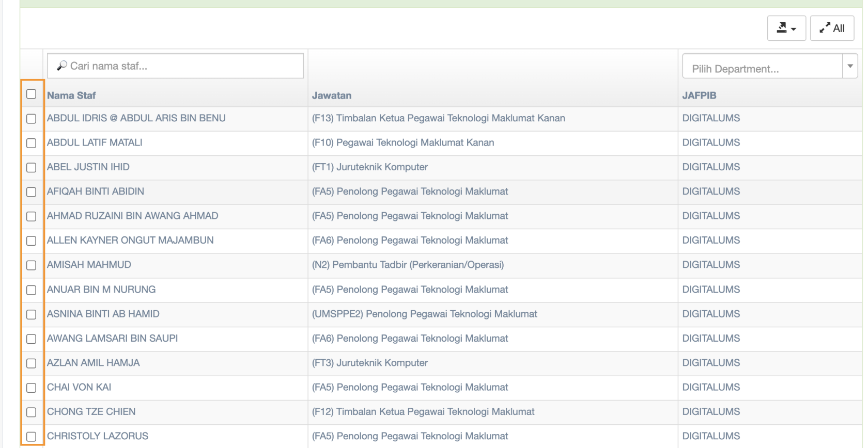Focus the Cari nama staf search field
Image resolution: width=868 pixels, height=448 pixels.
pyautogui.click(x=181, y=66)
